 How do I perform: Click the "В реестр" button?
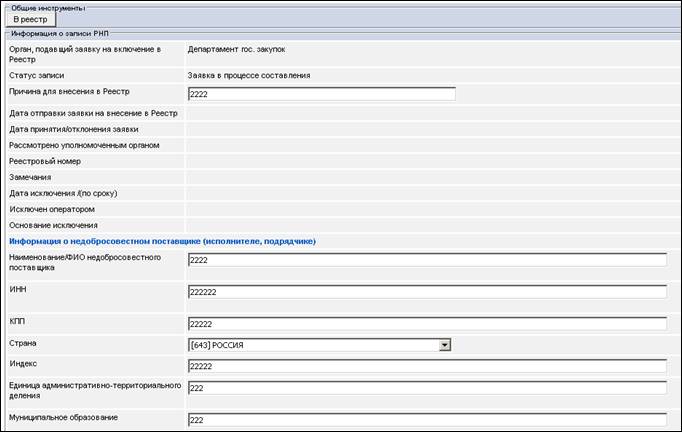pos(30,19)
